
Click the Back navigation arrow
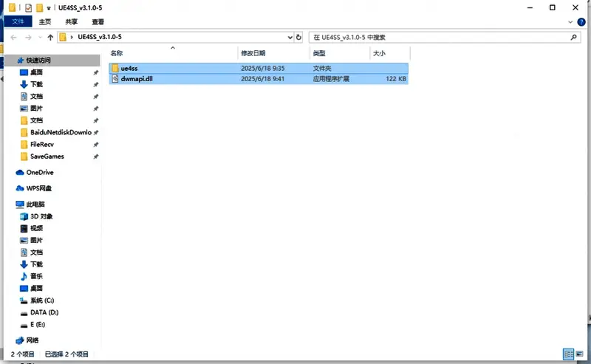coord(14,37)
